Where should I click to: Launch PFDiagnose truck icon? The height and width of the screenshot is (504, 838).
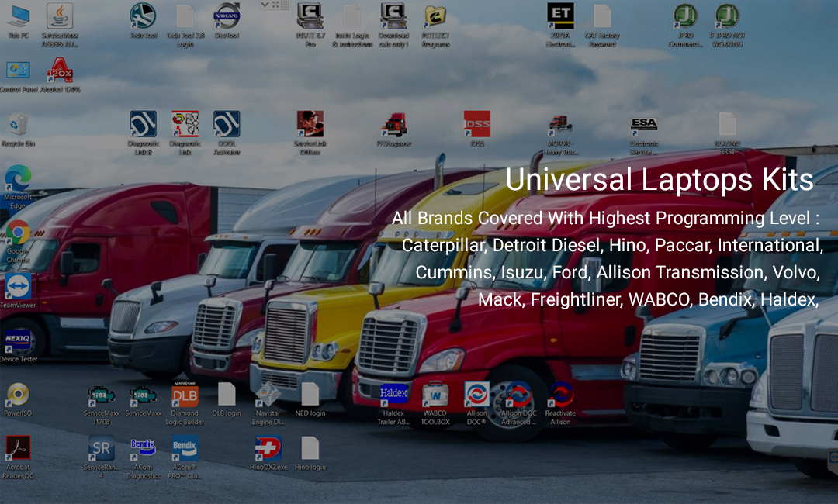(394, 129)
